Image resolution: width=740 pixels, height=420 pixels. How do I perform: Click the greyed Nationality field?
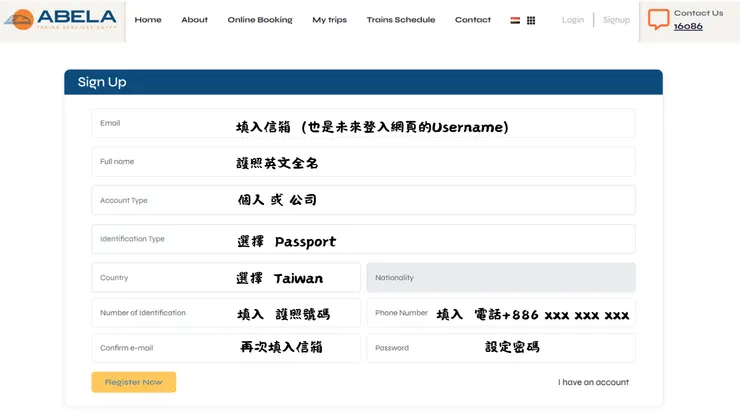pyautogui.click(x=501, y=277)
